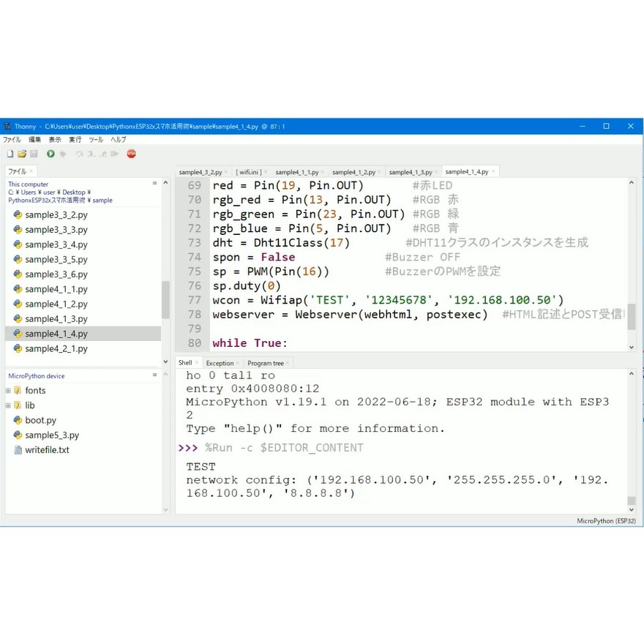
Task: Run the current script with the green play icon
Action: [50, 154]
